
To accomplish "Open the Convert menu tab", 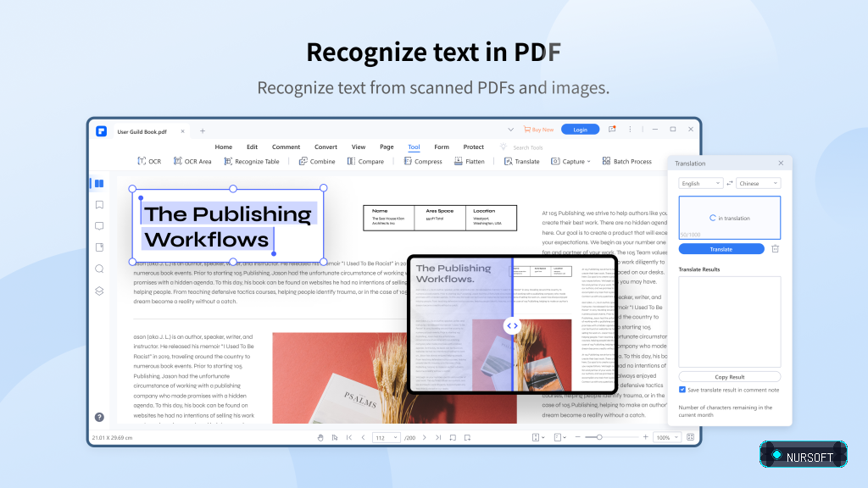I will click(x=325, y=147).
